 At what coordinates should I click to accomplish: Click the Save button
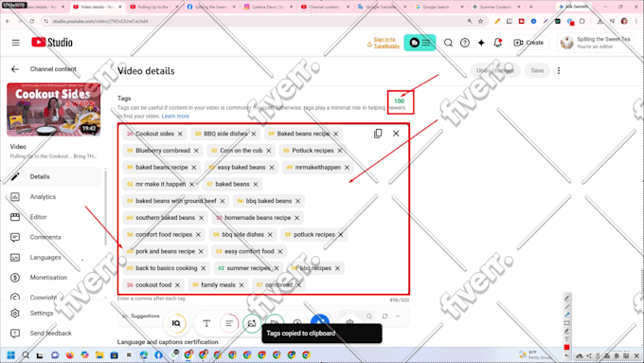click(537, 71)
